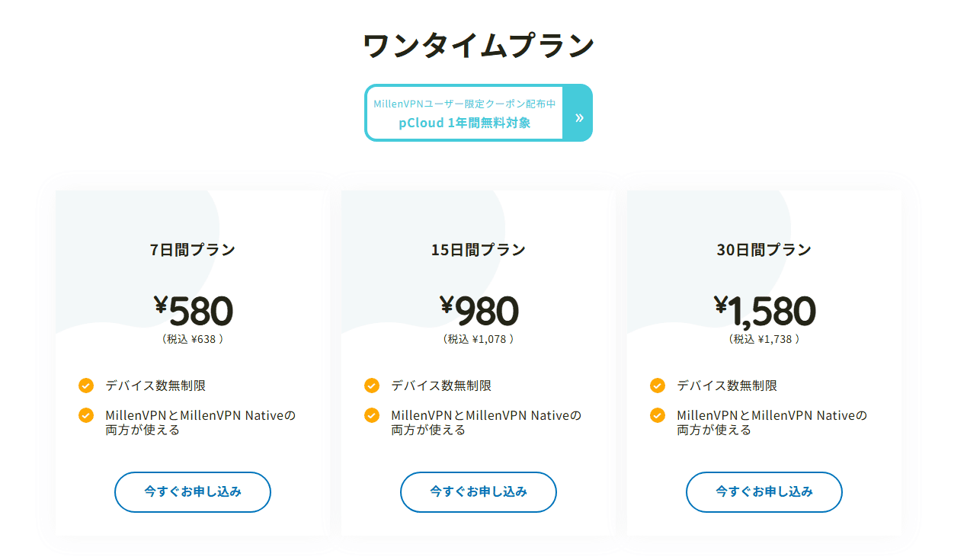Click the checkmark icon beside 7日間プラン デバイス数無制限
Viewport: 967px width, 560px height.
point(86,386)
